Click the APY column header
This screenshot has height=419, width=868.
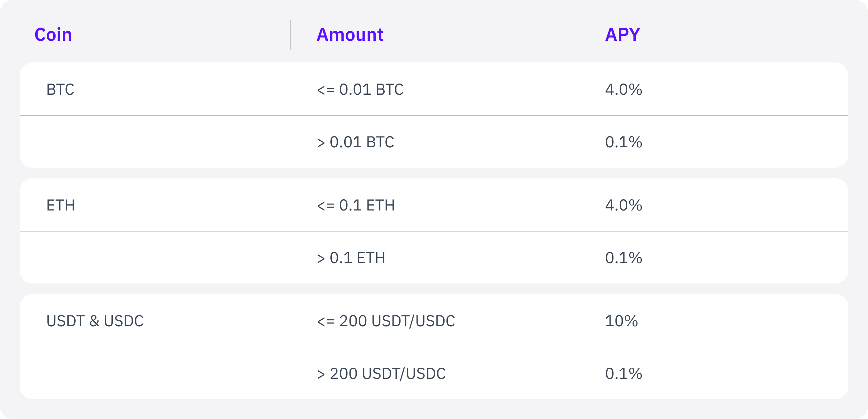tap(622, 35)
